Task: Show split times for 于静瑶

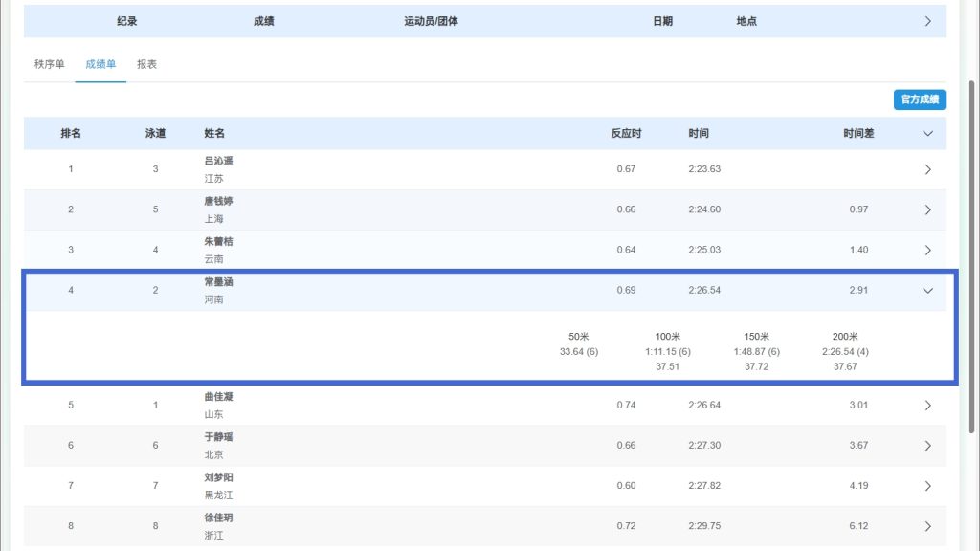Action: [x=927, y=446]
